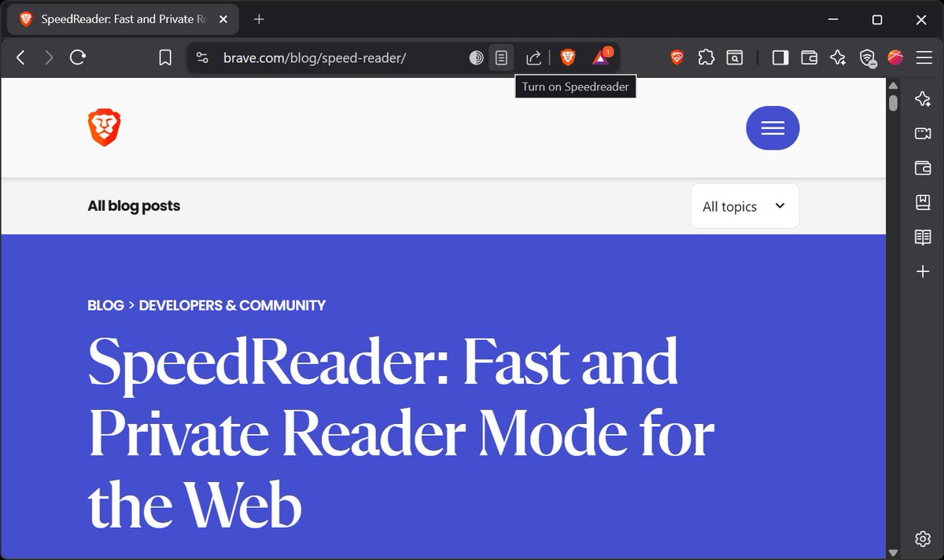Screen dimensions: 944x560
Task: Expand the All topics dropdown
Action: (745, 206)
